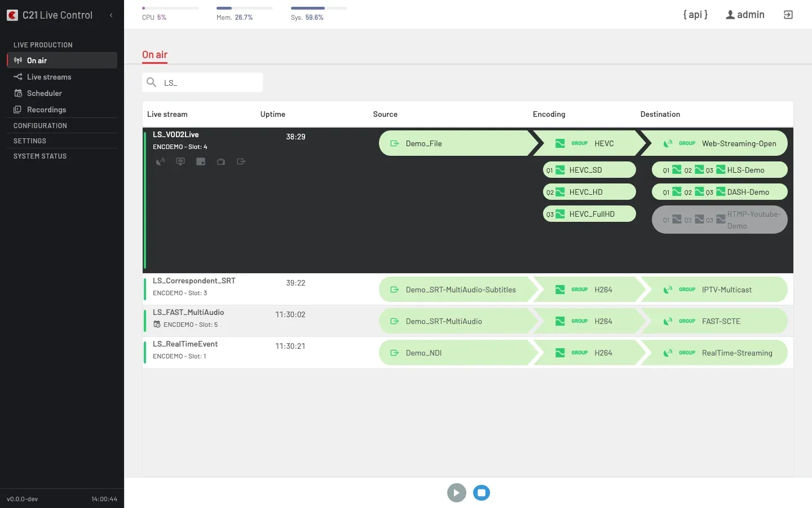Select the On air tab
Screen dimensions: 812x508
click(155, 55)
